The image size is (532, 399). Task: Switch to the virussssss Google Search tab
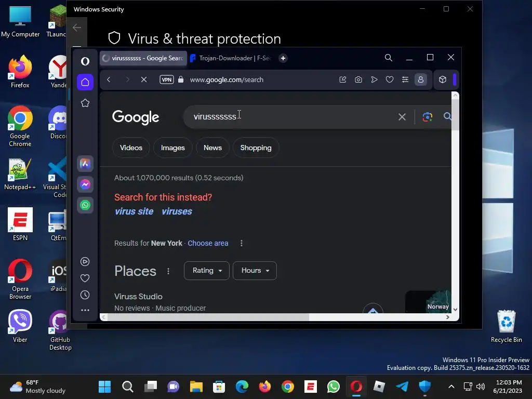tap(143, 58)
